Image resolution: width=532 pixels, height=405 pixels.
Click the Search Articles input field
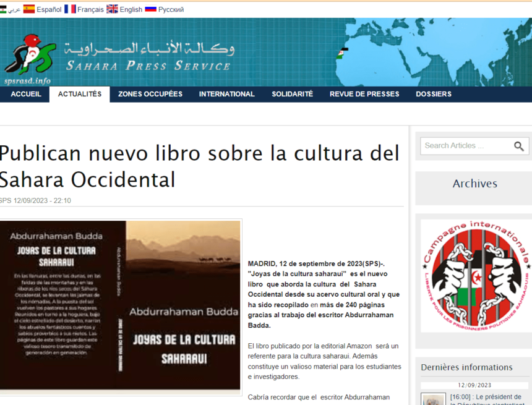(x=467, y=146)
